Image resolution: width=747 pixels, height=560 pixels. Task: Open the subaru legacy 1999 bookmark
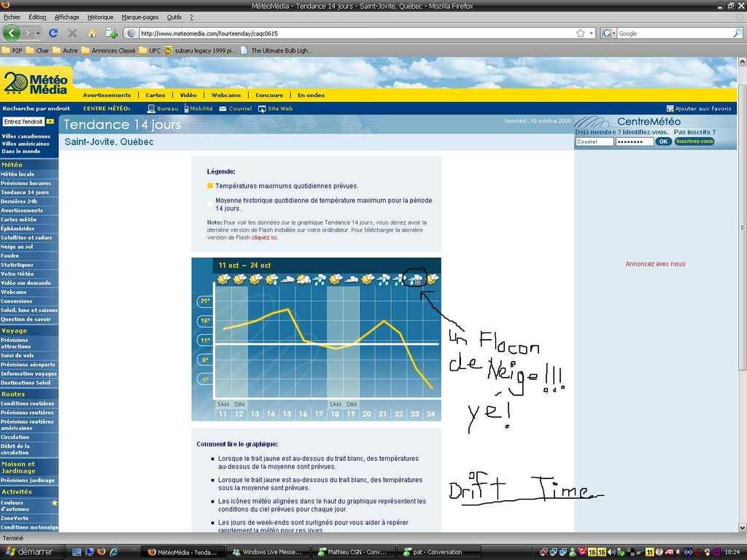(x=200, y=50)
